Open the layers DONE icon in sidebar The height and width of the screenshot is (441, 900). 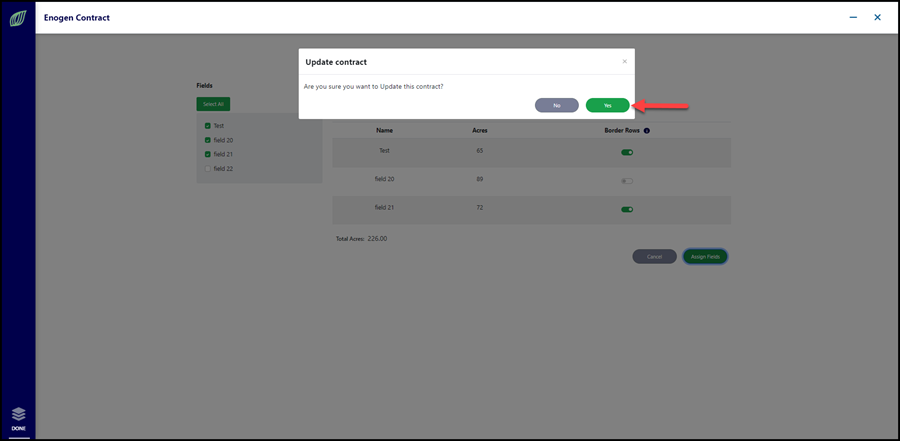pyautogui.click(x=18, y=419)
